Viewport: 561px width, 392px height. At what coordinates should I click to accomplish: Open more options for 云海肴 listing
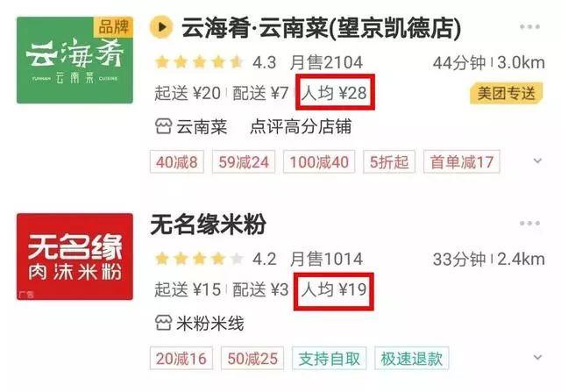pyautogui.click(x=529, y=27)
